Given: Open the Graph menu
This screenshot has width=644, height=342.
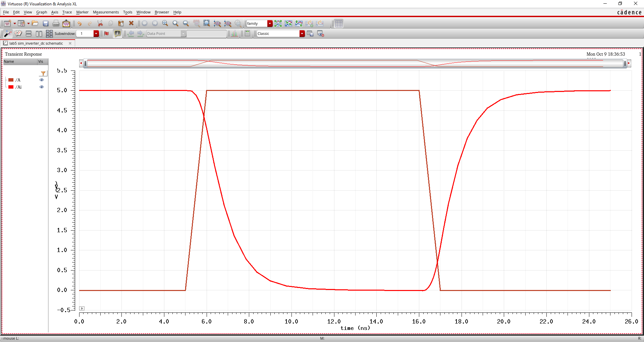Looking at the screenshot, I should (42, 12).
